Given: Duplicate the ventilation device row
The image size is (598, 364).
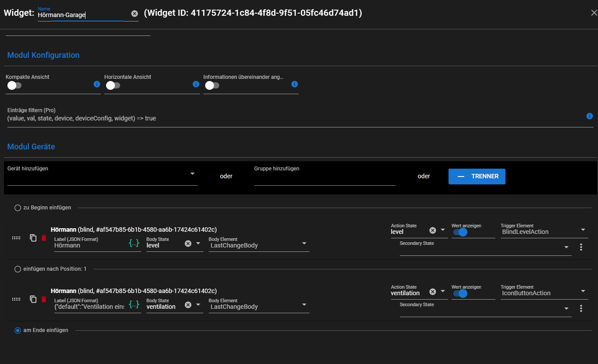Looking at the screenshot, I should coord(33,299).
